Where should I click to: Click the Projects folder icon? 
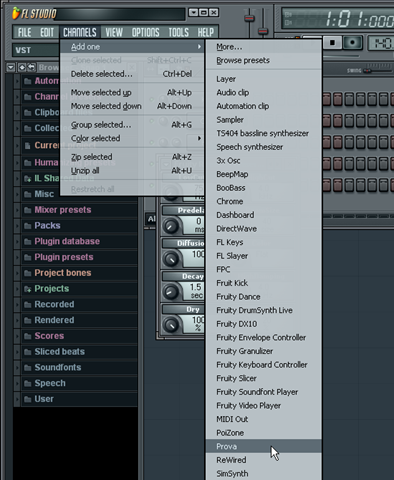coord(28,289)
